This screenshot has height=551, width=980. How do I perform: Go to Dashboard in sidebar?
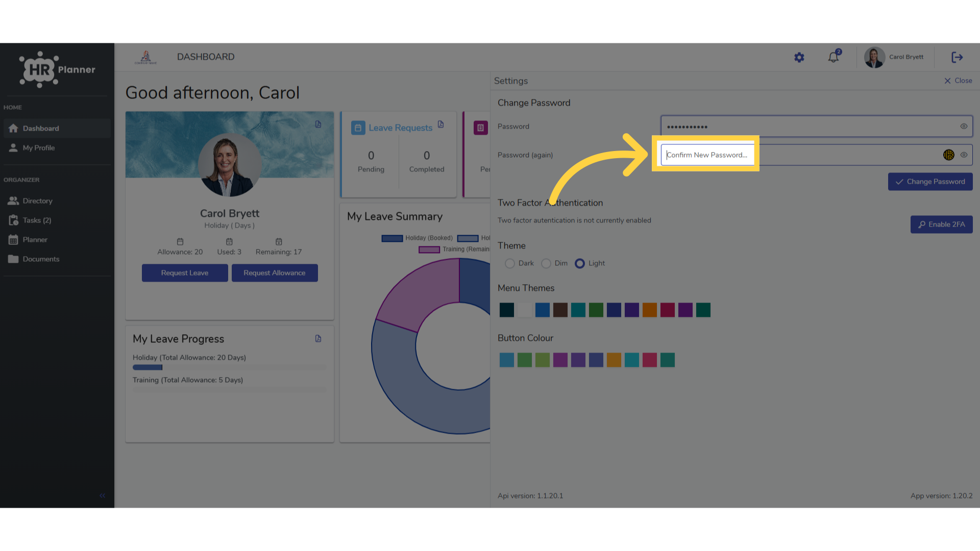tap(57, 129)
